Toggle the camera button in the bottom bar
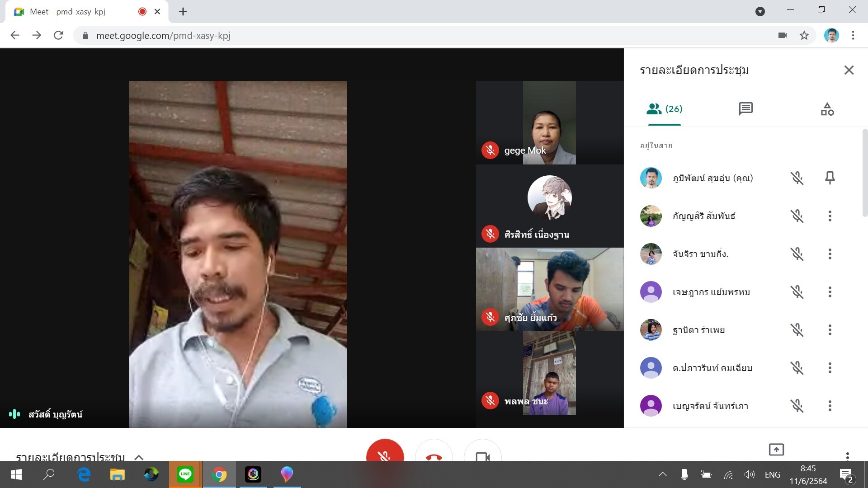Image resolution: width=868 pixels, height=488 pixels. coord(482,454)
